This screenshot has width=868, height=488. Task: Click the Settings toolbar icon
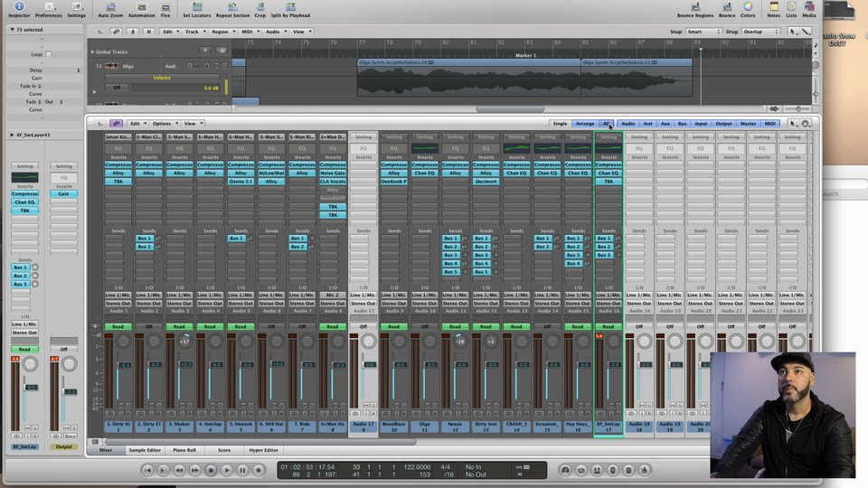(x=76, y=8)
